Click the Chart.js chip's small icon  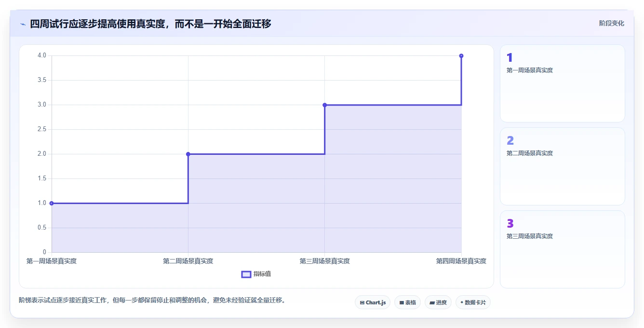(x=362, y=303)
